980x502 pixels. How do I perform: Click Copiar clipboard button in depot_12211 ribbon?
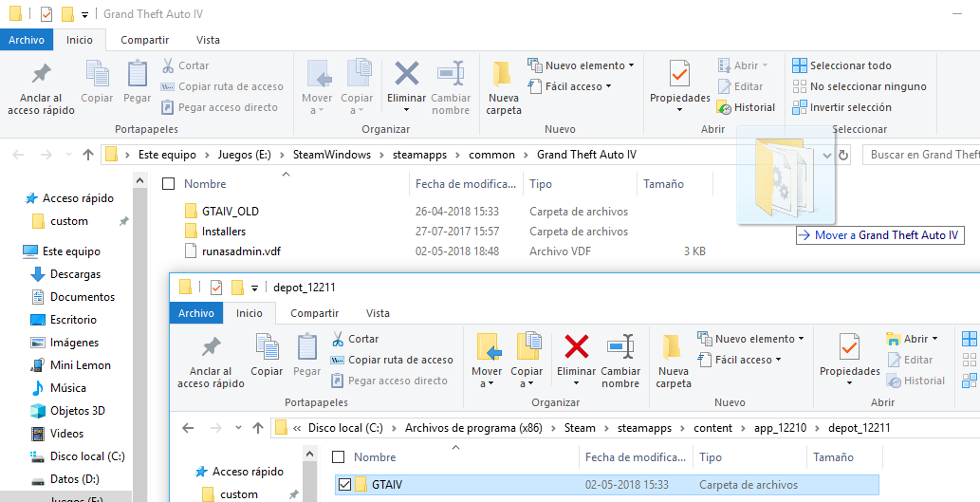[267, 355]
